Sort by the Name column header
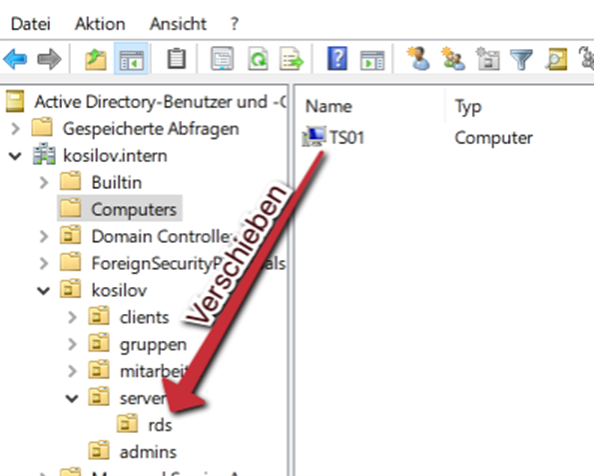 328,106
